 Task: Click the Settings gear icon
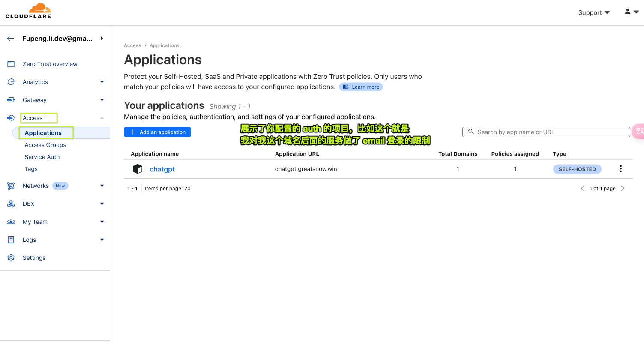pos(11,258)
